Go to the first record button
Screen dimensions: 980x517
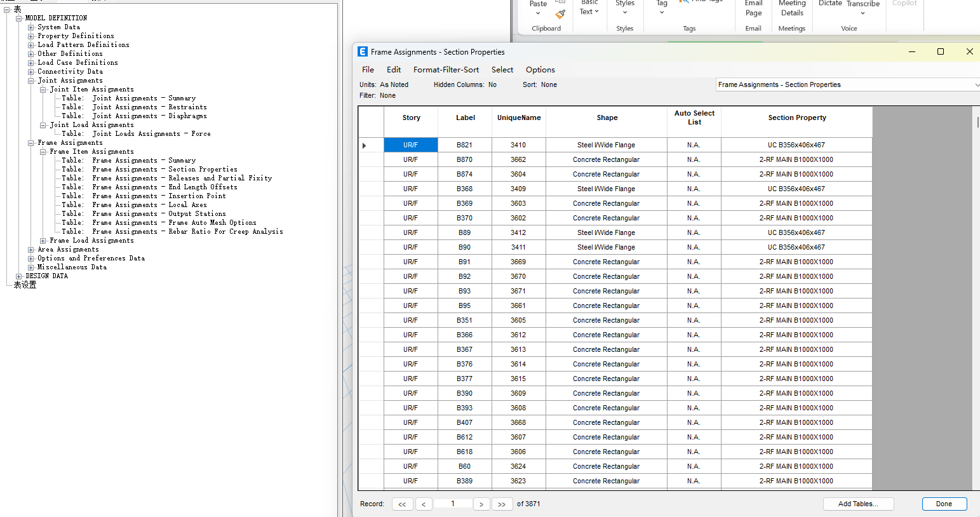pyautogui.click(x=402, y=504)
